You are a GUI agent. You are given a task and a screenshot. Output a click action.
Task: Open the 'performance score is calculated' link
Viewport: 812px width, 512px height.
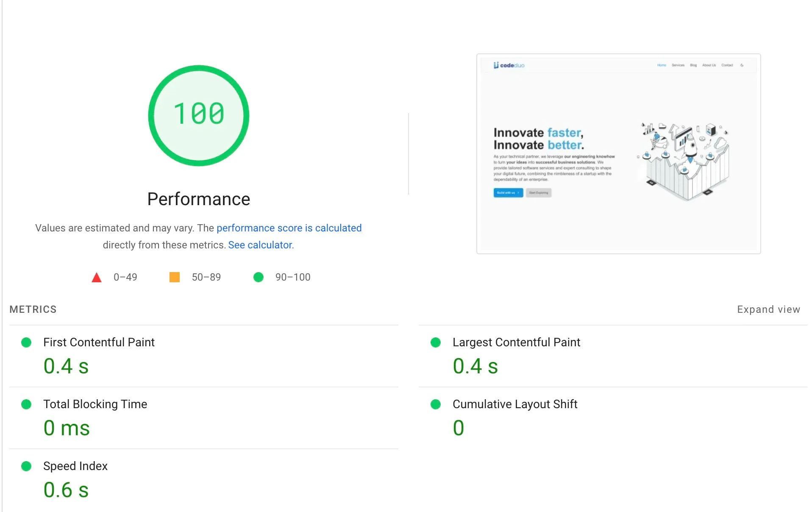289,228
